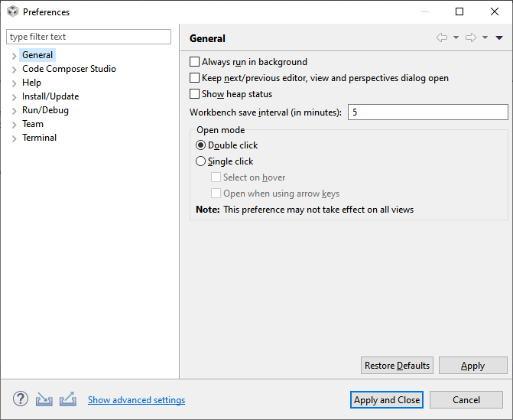Click the Help question mark icon
The width and height of the screenshot is (513, 420).
click(x=20, y=399)
